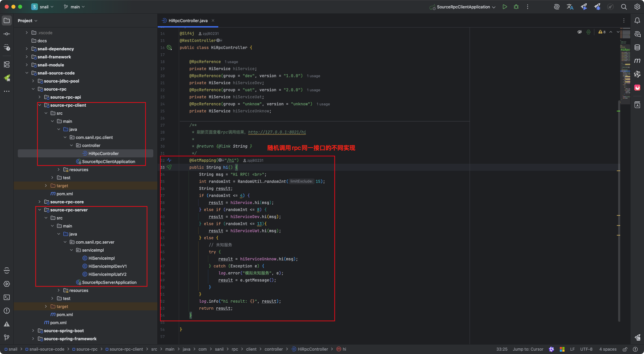This screenshot has height=354, width=644.
Task: Click the Run application play icon
Action: [x=505, y=7]
